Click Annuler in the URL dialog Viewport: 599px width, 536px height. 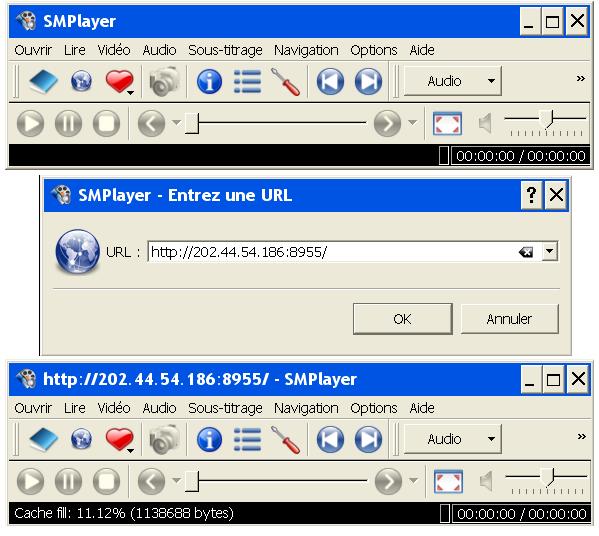(x=509, y=319)
